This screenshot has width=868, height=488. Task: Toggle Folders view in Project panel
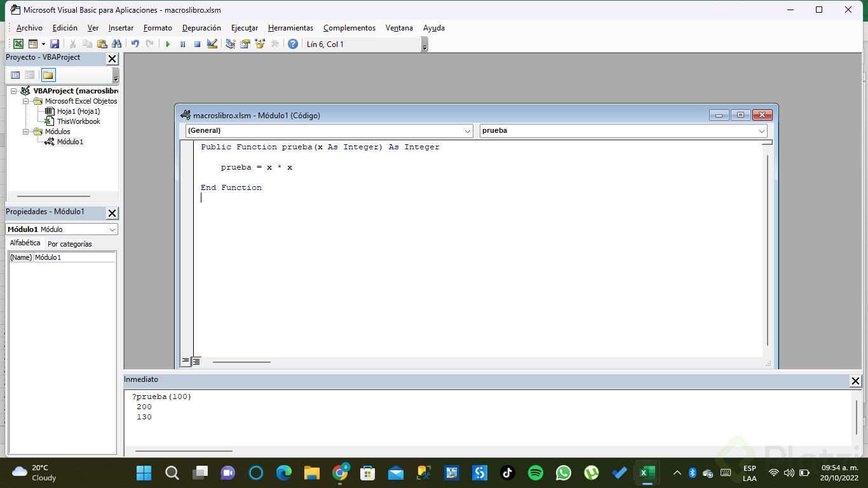pos(48,75)
